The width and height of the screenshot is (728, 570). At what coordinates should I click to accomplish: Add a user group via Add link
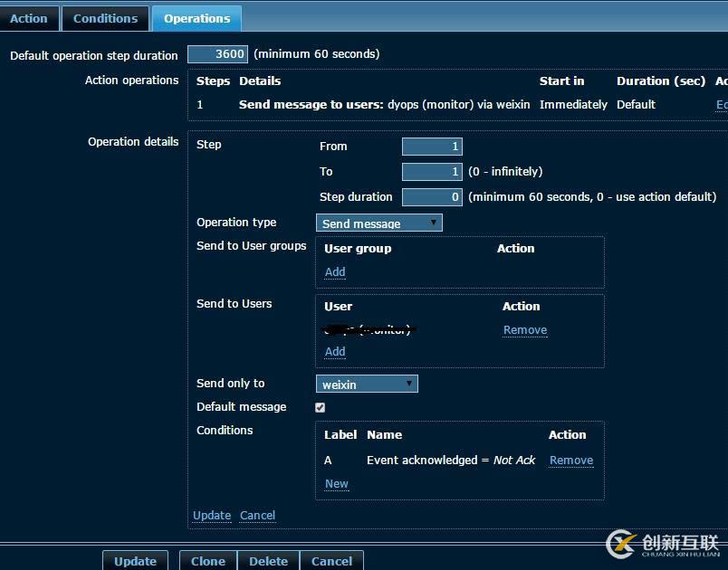tap(335, 272)
